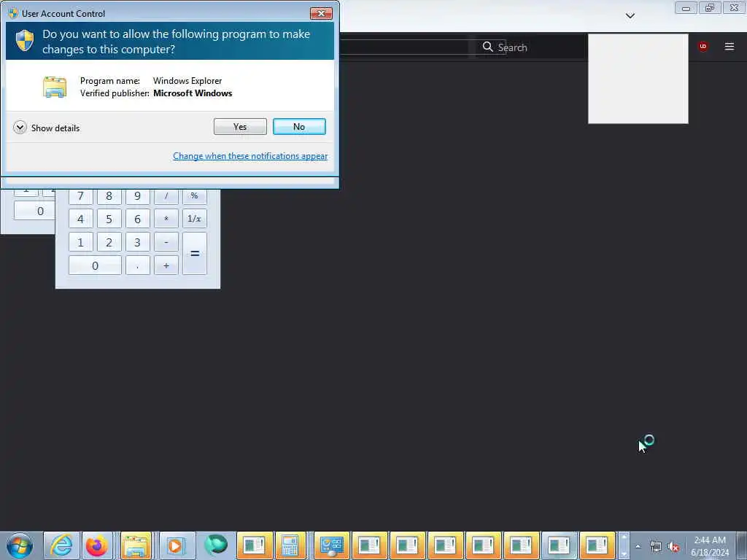Click No in the User Account Control dialog
The image size is (747, 560).
click(299, 127)
